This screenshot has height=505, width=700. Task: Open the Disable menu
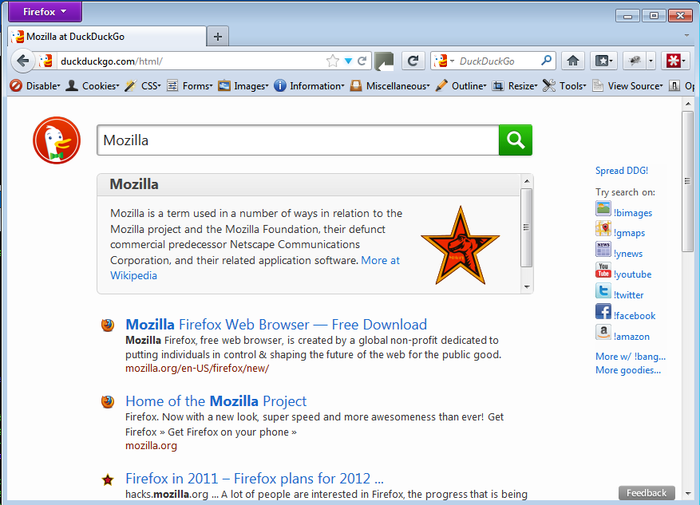pyautogui.click(x=35, y=86)
